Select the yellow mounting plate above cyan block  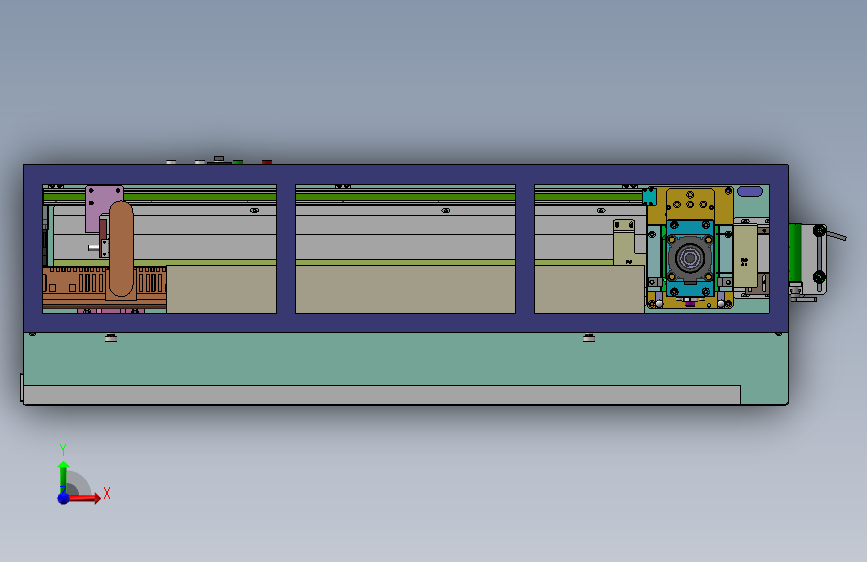(x=690, y=204)
